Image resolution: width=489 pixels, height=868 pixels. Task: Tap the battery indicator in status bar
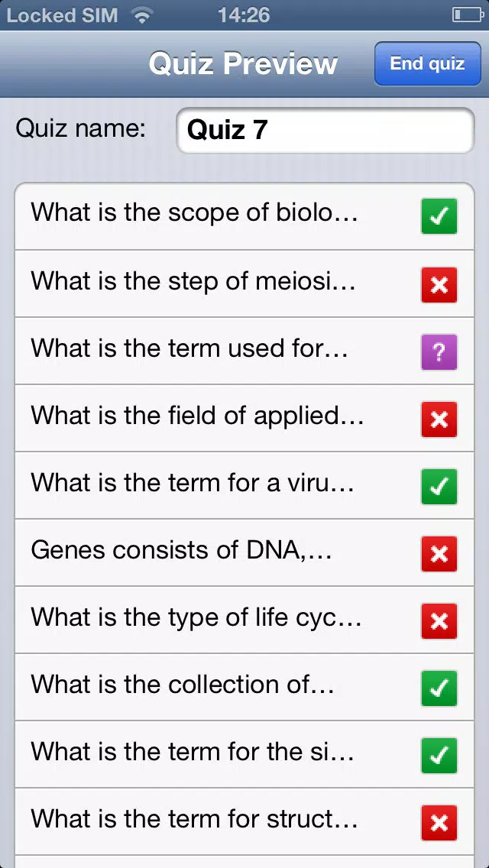click(x=468, y=15)
